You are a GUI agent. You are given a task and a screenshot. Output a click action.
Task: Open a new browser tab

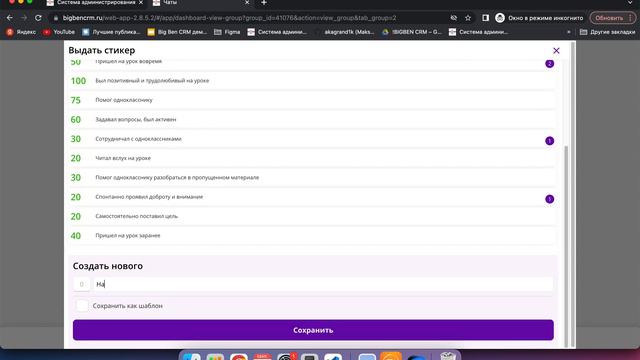point(264,3)
